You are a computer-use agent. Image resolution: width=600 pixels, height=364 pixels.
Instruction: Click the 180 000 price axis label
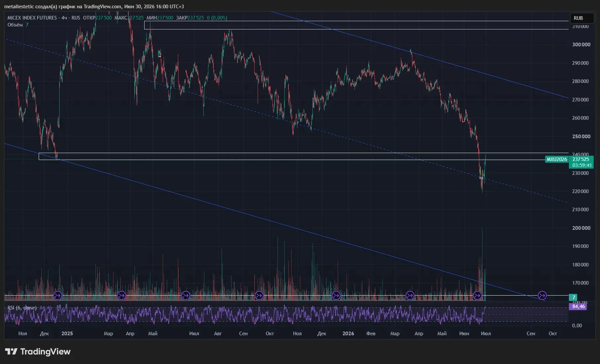pos(580,265)
